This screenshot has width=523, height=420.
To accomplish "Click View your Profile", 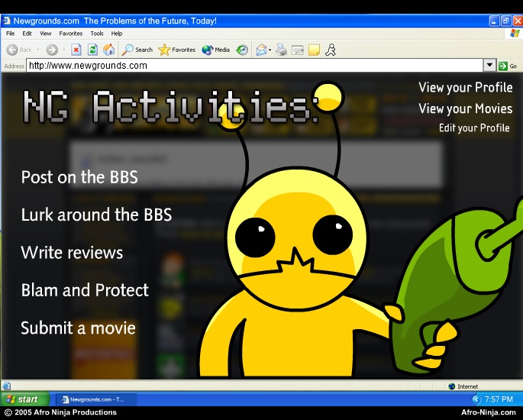I will (x=466, y=87).
